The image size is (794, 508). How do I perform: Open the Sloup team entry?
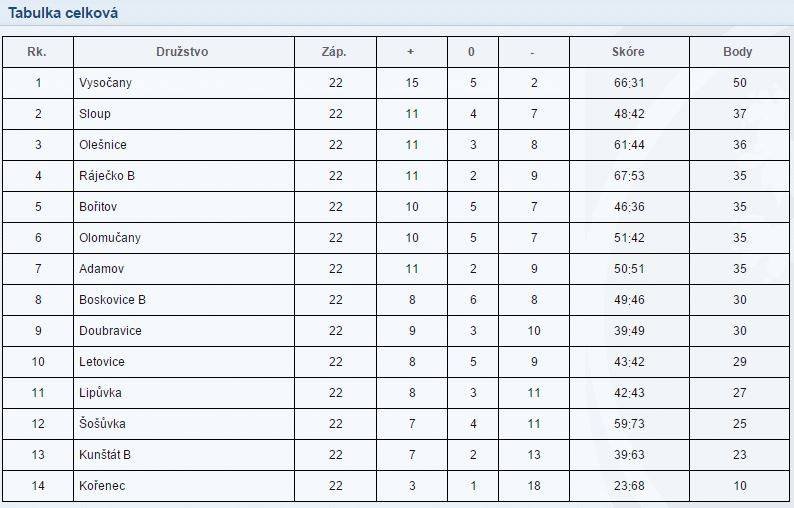point(95,113)
